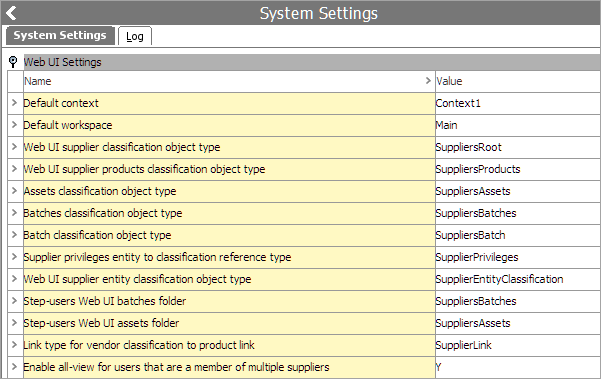Expand the Step-users Web UI assets folder row

[15, 323]
